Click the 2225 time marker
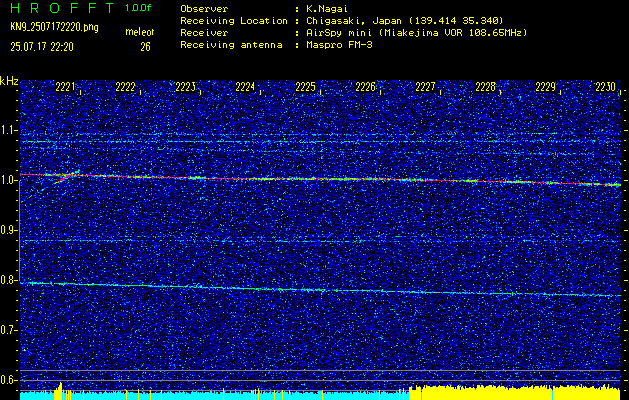The width and height of the screenshot is (629, 400). [x=305, y=87]
